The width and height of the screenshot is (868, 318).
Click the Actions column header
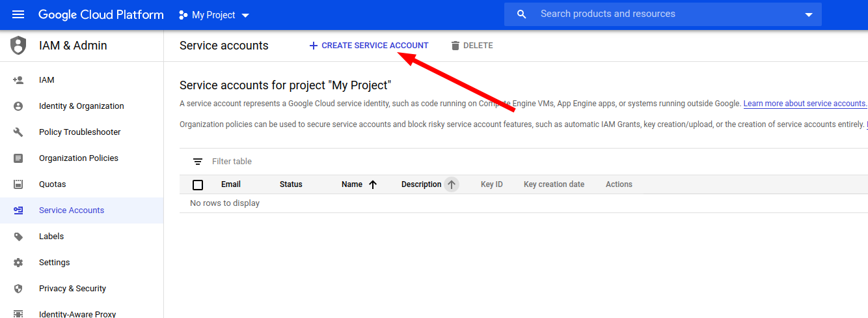(x=619, y=184)
